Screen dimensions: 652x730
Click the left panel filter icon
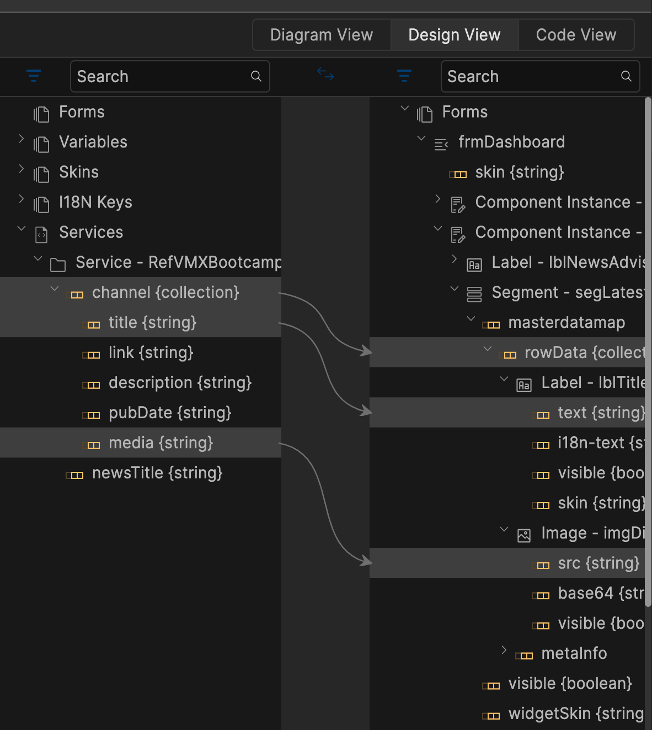point(34,76)
